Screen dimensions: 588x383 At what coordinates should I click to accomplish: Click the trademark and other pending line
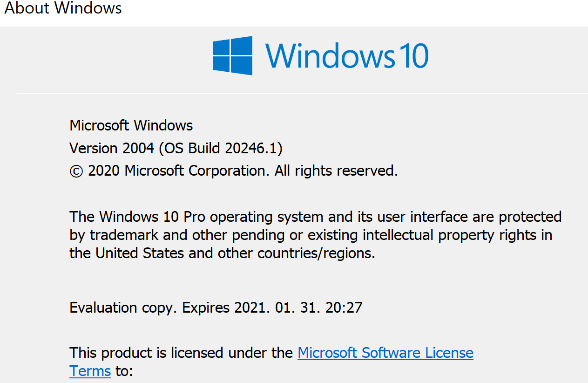tap(311, 235)
